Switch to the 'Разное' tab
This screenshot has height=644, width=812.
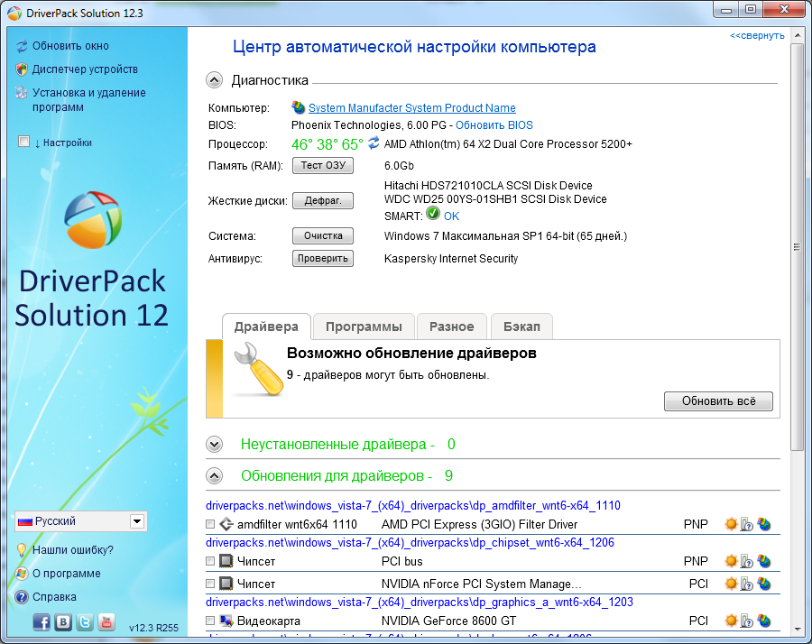point(452,327)
